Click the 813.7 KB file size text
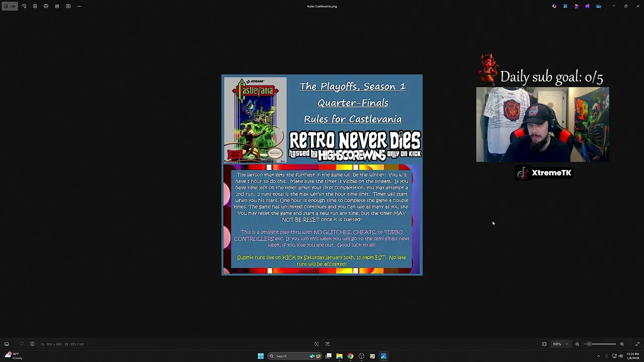644x362 pixels. [77, 344]
